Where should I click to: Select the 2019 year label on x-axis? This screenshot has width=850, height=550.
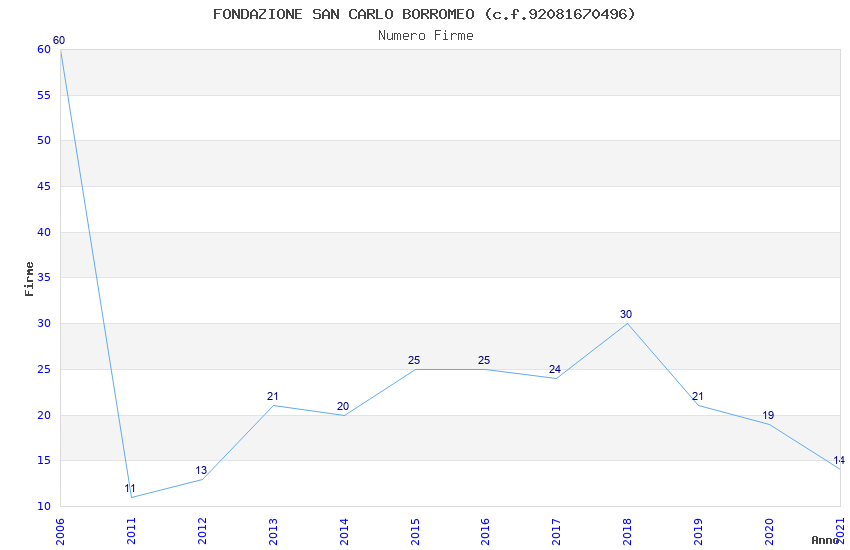[698, 531]
